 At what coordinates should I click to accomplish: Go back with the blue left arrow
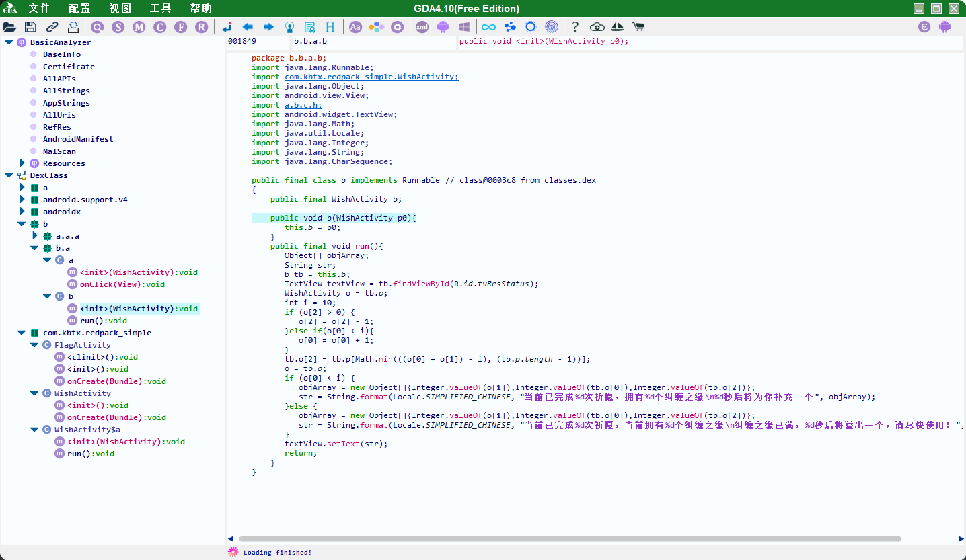tap(248, 27)
